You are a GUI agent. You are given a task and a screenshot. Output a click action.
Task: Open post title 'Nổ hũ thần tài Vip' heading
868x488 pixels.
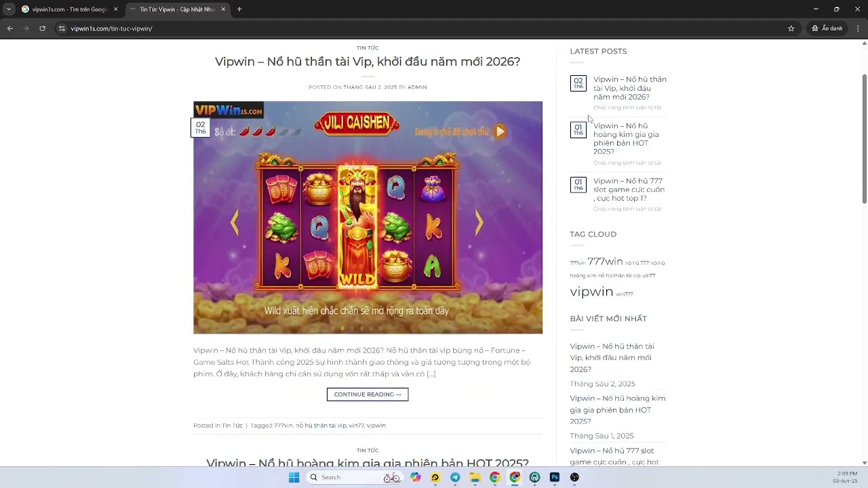tap(368, 62)
